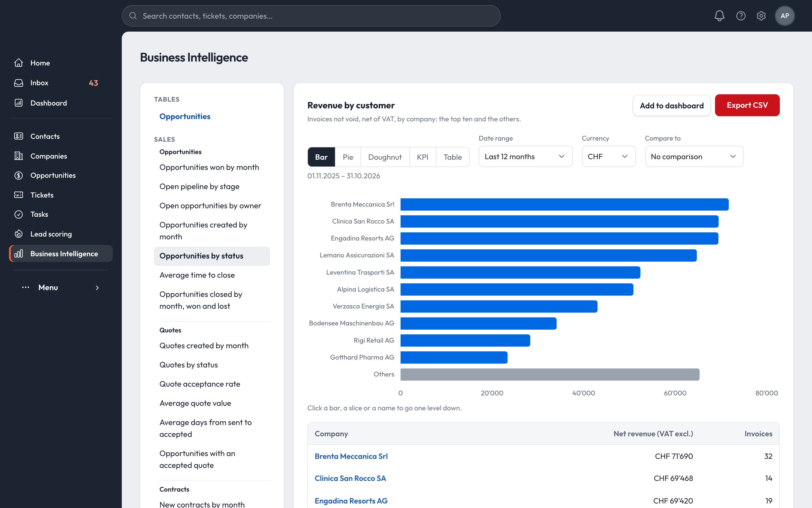The image size is (812, 508).
Task: Click the Companies building icon
Action: pos(19,156)
